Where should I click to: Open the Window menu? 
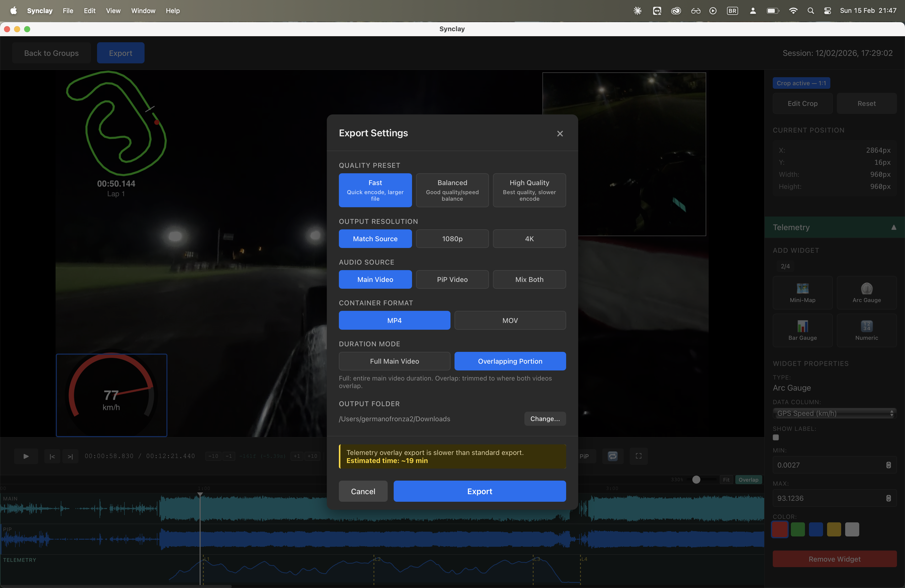(x=143, y=11)
